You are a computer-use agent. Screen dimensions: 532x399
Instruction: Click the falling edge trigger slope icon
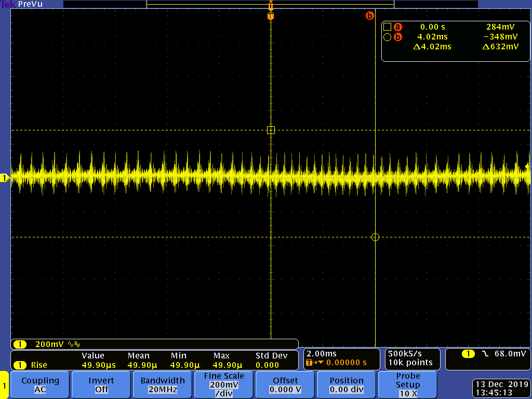click(x=486, y=354)
